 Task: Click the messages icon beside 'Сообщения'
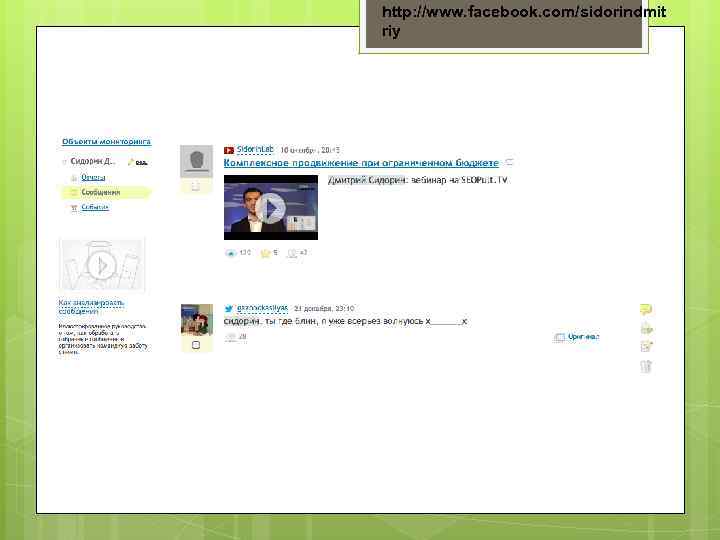tap(73, 192)
